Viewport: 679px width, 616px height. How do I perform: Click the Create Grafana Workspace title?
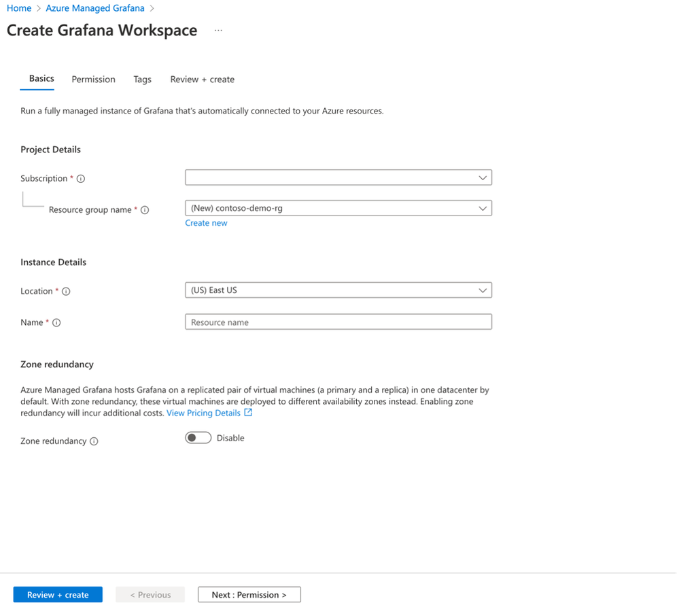click(x=102, y=31)
